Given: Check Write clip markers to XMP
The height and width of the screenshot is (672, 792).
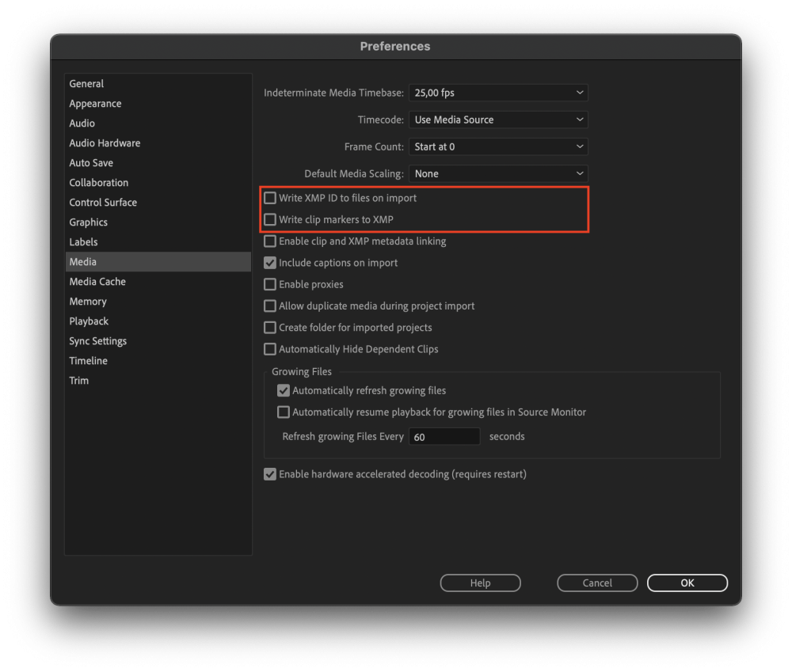Looking at the screenshot, I should pos(271,219).
